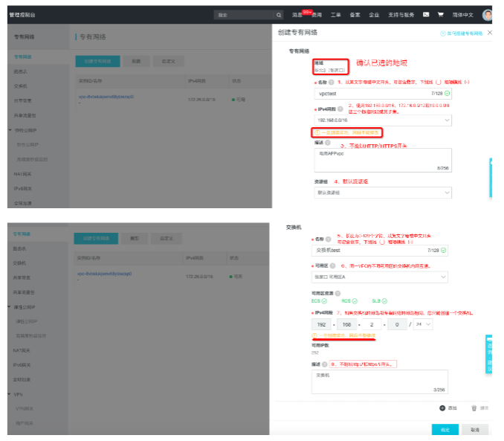This screenshot has height=441, width=504.
Task: Click the vpctest name input field
Action: (x=383, y=94)
